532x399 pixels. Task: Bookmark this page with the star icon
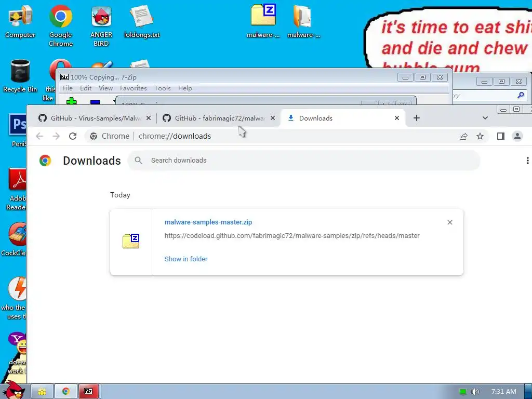(480, 136)
